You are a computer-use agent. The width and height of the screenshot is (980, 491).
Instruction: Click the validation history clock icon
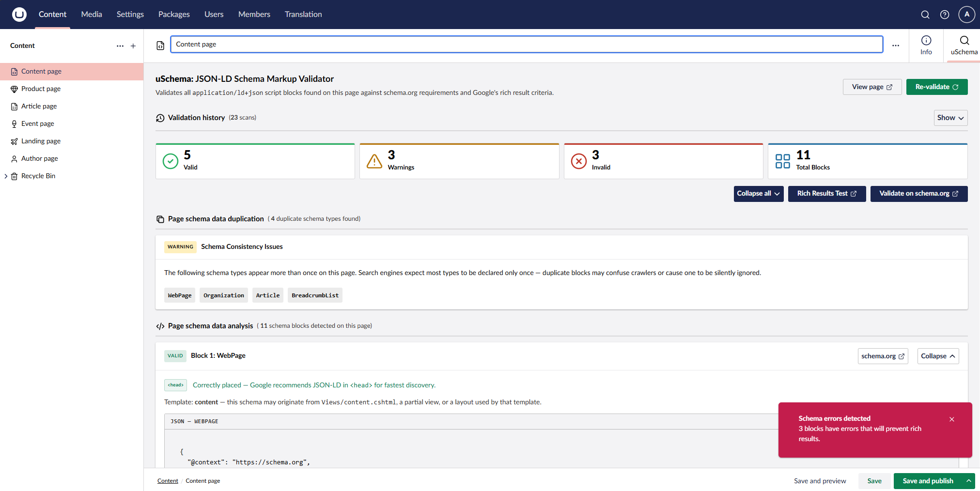pyautogui.click(x=160, y=118)
